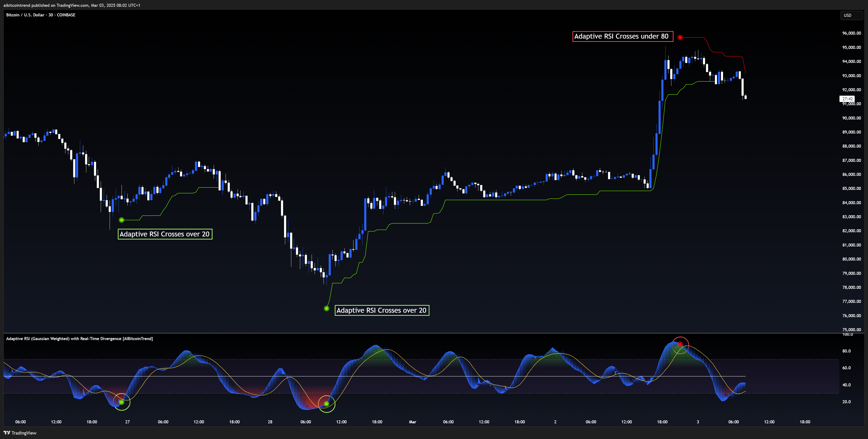The width and height of the screenshot is (868, 439).
Task: Click the upper 'Adaptive RSI Crosses over 20' label
Action: click(165, 234)
